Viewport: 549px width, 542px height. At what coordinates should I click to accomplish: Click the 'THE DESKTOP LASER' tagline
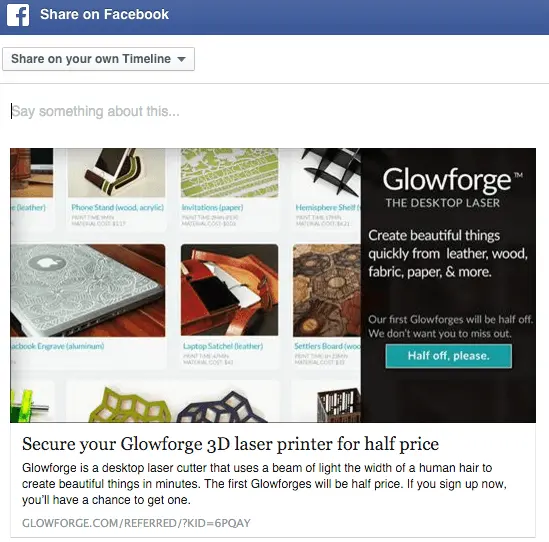[x=443, y=203]
